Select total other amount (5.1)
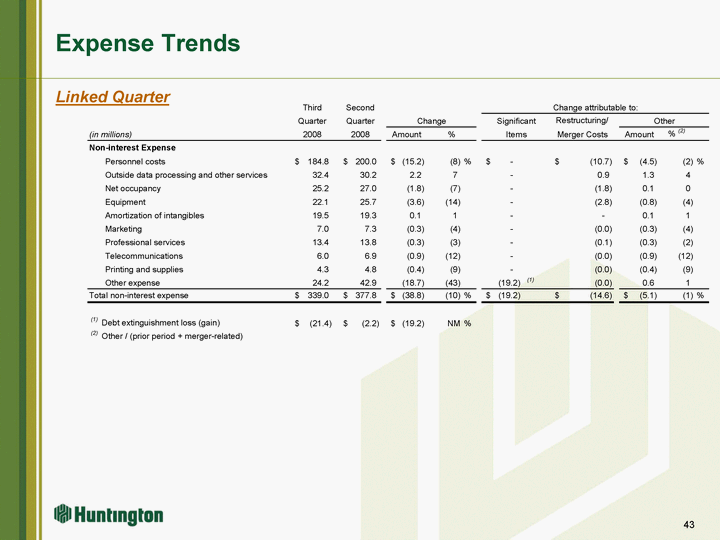 (x=648, y=295)
